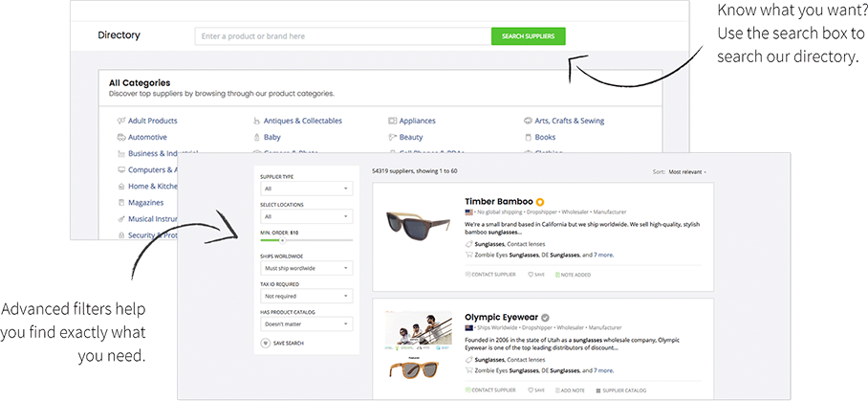Open the Magazines category link
The image size is (868, 401).
tap(146, 203)
